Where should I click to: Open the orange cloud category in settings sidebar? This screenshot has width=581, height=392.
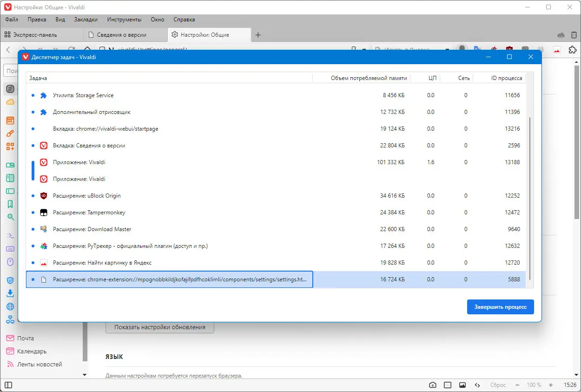coord(10,102)
